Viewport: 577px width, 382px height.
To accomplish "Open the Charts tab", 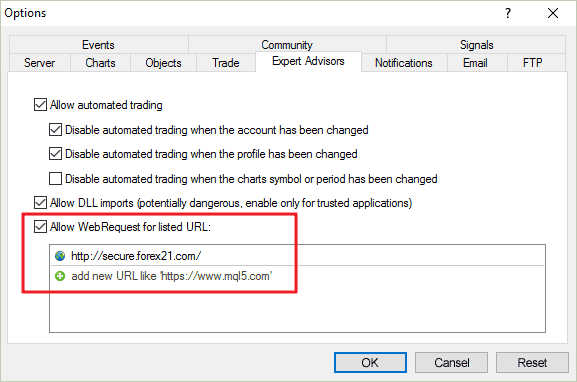I will point(100,63).
